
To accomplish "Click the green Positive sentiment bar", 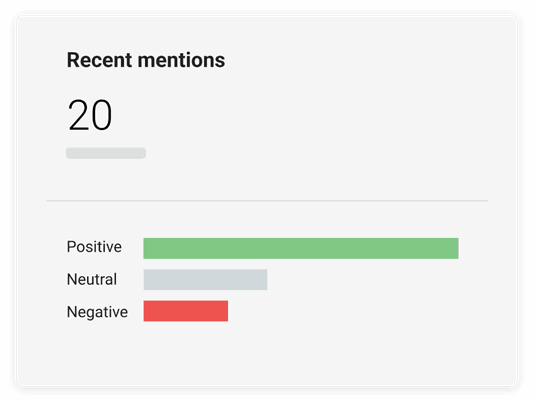I will click(x=301, y=248).
